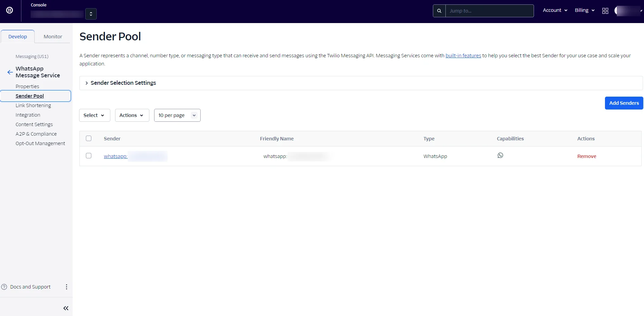Open the Actions dropdown
The height and width of the screenshot is (316, 644).
click(x=132, y=115)
